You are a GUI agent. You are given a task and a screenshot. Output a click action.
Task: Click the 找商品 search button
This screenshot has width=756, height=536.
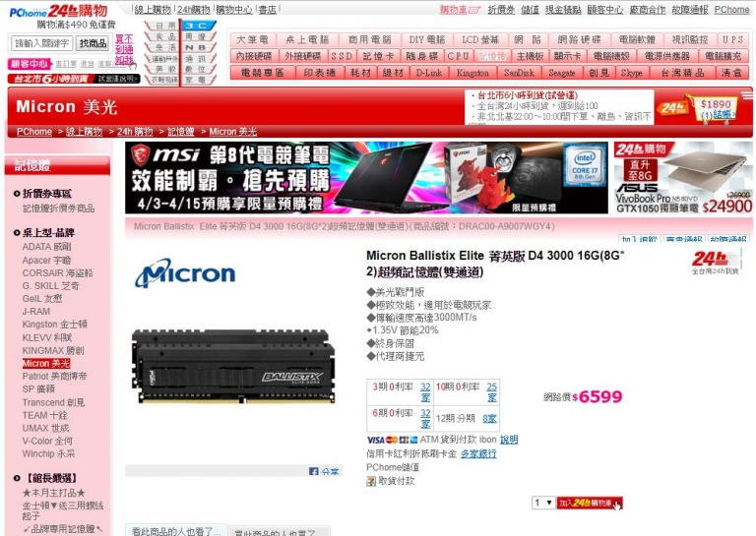(93, 43)
